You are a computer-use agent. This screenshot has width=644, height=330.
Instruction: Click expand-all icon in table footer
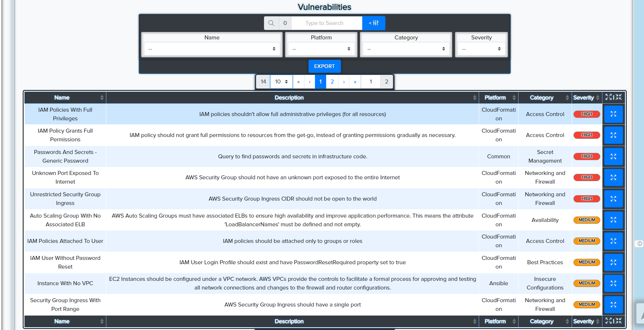(609, 321)
